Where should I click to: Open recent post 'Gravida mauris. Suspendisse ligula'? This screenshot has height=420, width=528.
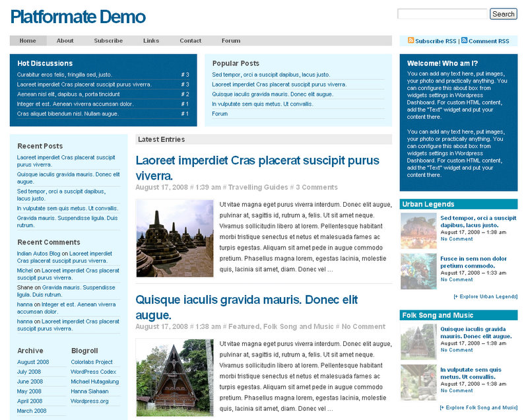point(67,222)
